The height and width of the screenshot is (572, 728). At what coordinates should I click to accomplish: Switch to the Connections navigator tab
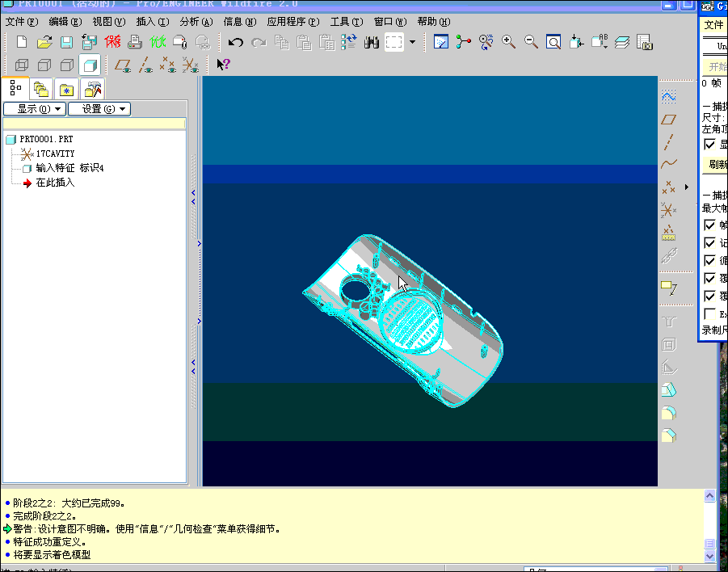coord(92,89)
